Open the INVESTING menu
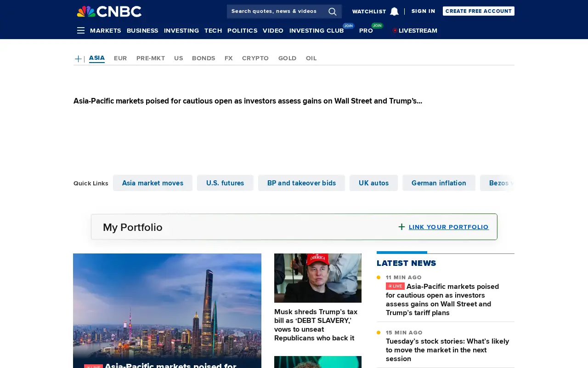Screen dimensions: 588x368 pyautogui.click(x=181, y=30)
